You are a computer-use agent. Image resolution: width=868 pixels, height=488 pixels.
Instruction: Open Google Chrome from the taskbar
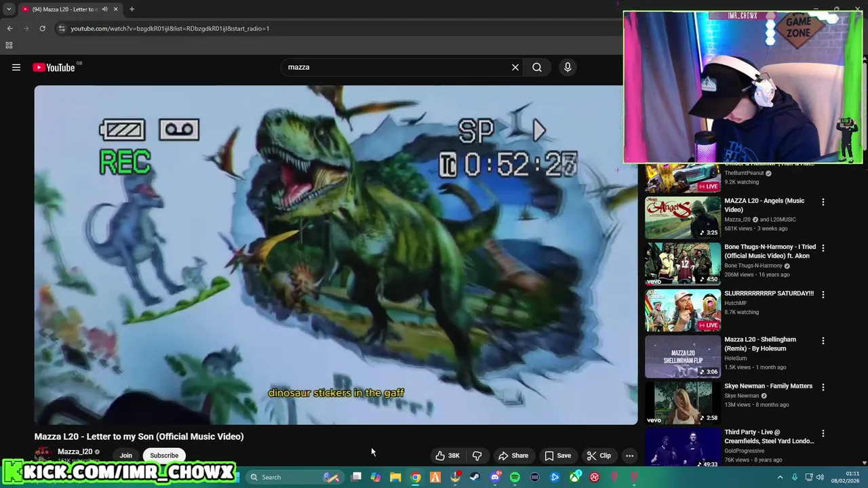[416, 477]
